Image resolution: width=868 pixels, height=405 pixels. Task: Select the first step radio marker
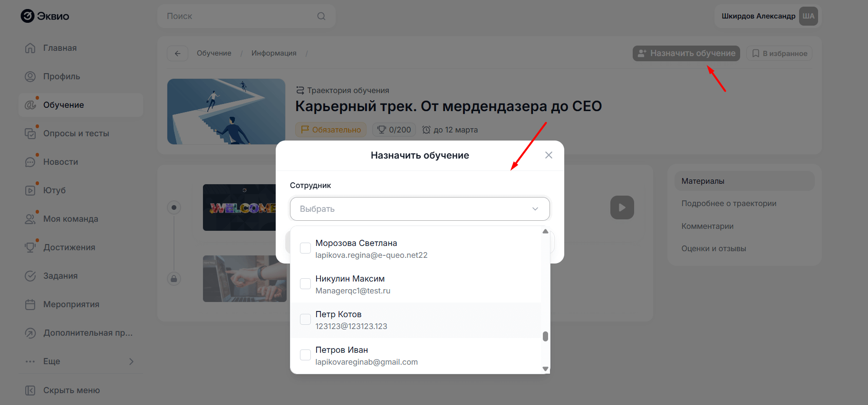(174, 207)
